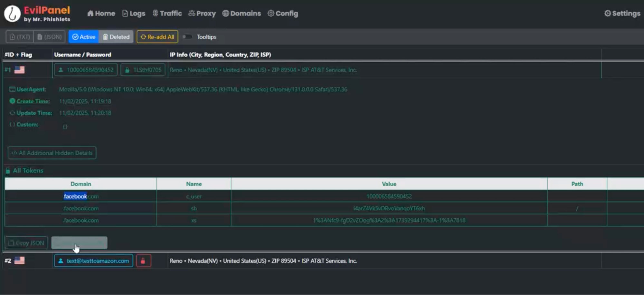Click the text@testtoamazon.com username button
This screenshot has width=644, height=295.
[93, 261]
